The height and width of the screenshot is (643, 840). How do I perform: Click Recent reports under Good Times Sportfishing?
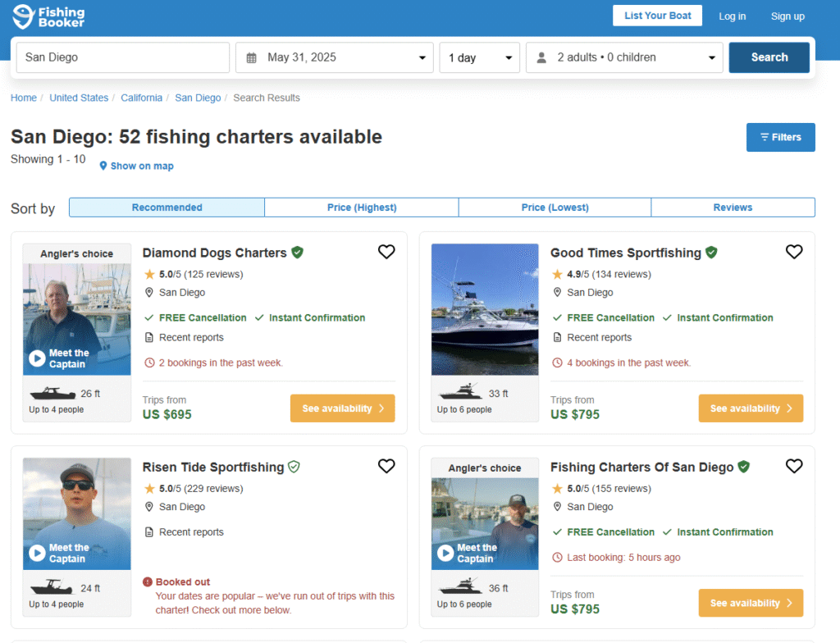(600, 338)
